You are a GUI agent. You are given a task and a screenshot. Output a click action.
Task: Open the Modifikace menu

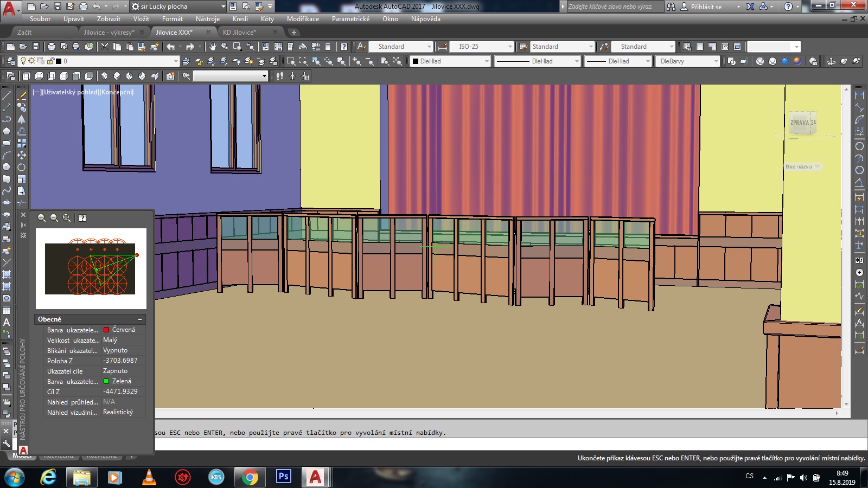pyautogui.click(x=303, y=19)
